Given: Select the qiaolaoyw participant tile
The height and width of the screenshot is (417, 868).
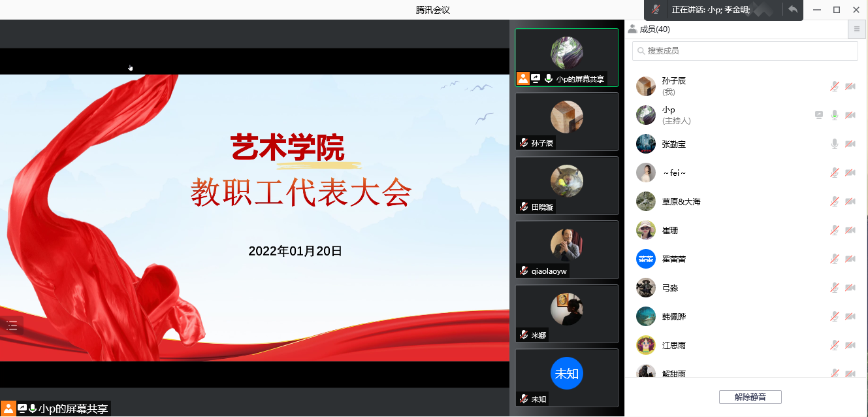Looking at the screenshot, I should 566,250.
